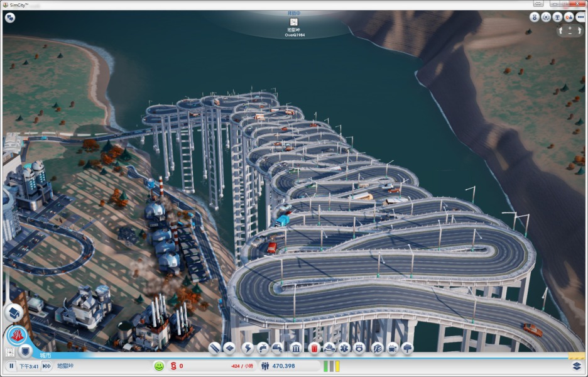Image resolution: width=588 pixels, height=377 pixels.
Task: Open the Police services menu
Action: pos(359,347)
